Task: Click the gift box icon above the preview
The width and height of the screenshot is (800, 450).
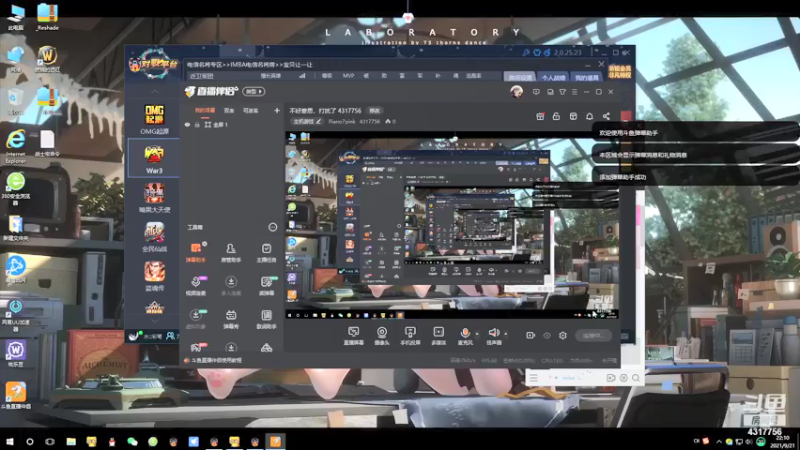Action: pyautogui.click(x=540, y=116)
